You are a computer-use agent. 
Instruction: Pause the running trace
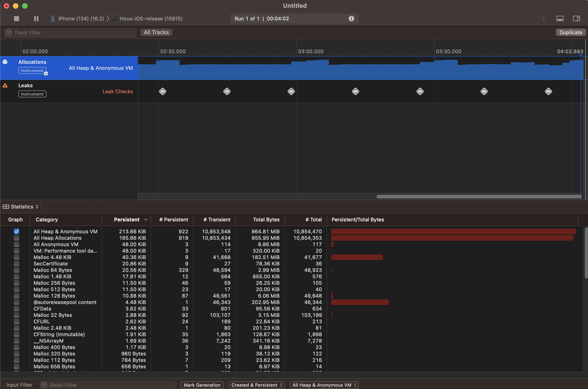36,19
